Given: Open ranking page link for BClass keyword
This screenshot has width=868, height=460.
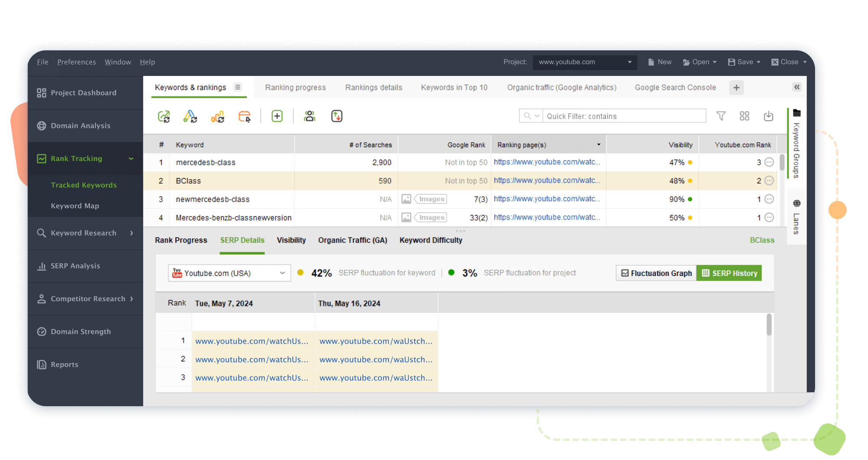Looking at the screenshot, I should [547, 181].
